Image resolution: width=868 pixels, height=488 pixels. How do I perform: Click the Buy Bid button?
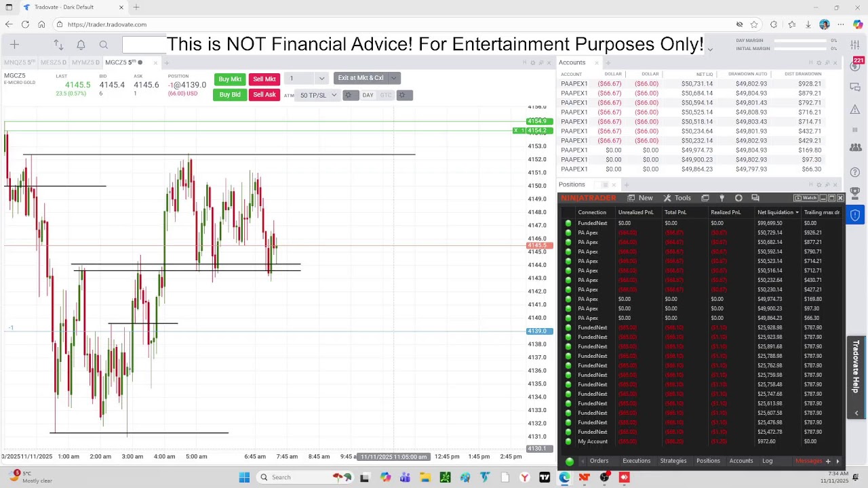coord(230,95)
